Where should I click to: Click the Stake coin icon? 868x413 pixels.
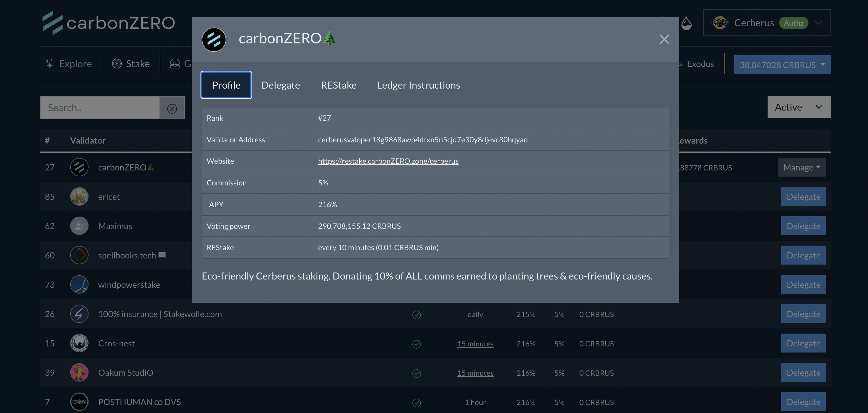(x=117, y=64)
